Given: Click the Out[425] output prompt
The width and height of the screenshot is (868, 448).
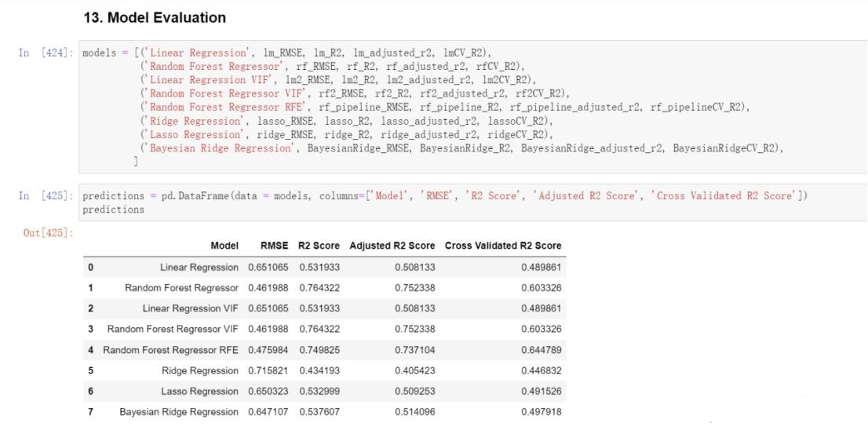Looking at the screenshot, I should tap(48, 233).
